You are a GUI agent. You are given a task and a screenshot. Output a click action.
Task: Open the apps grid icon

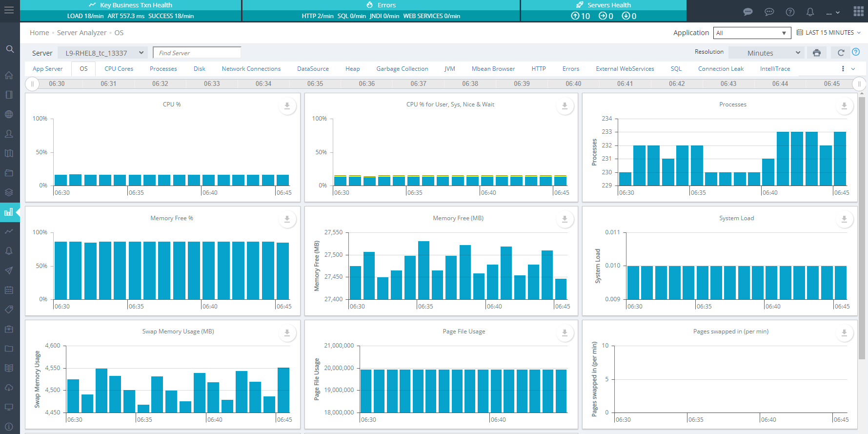tap(858, 11)
